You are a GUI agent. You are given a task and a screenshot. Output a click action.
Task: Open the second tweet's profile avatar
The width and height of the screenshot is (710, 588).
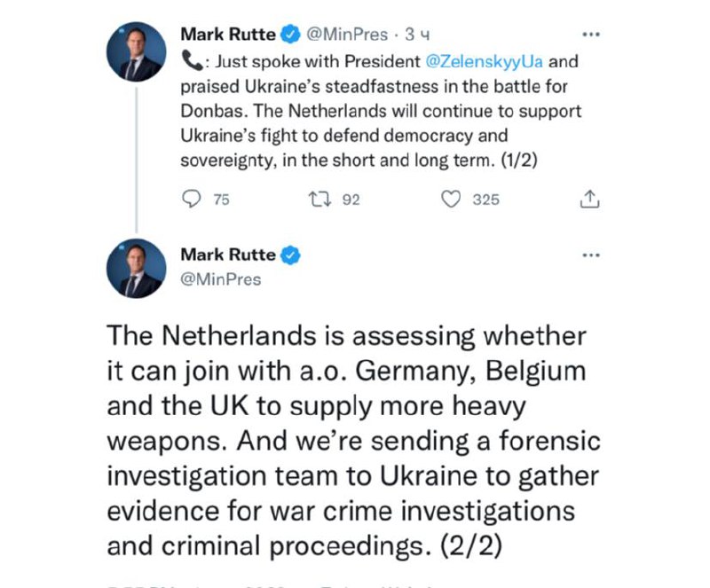click(x=135, y=268)
